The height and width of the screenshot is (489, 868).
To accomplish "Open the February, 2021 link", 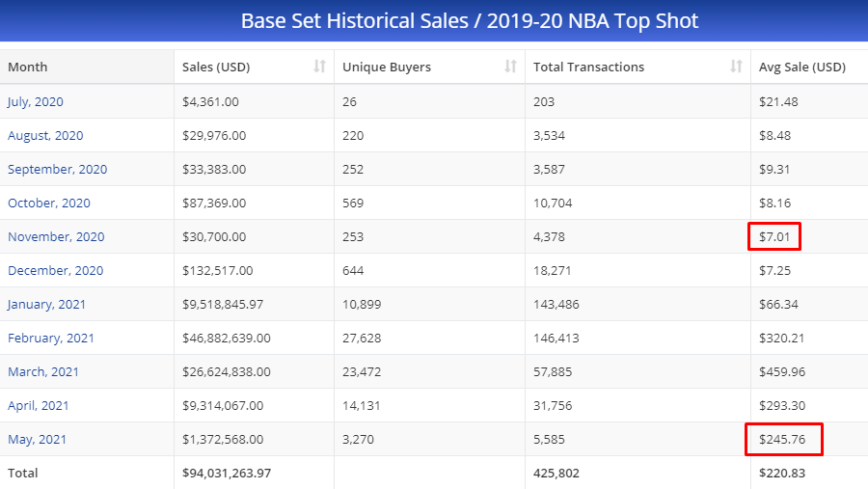I will coord(51,339).
